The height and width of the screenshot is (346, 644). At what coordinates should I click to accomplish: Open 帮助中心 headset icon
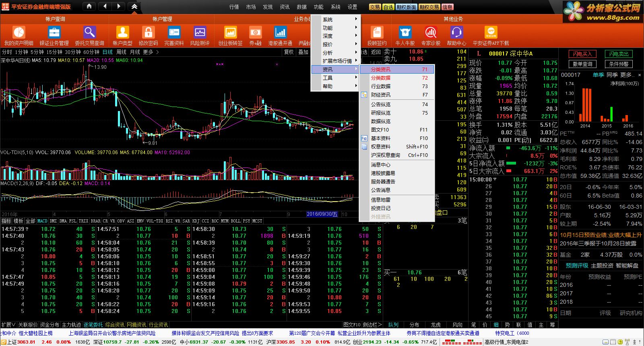tap(456, 33)
